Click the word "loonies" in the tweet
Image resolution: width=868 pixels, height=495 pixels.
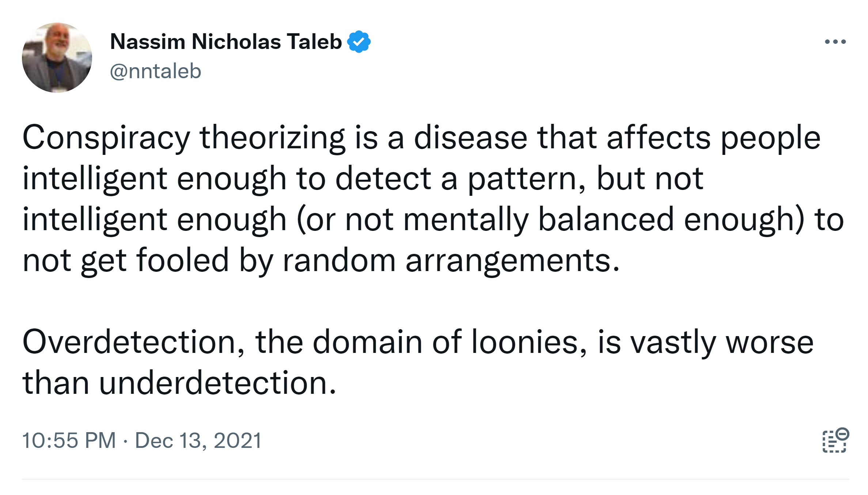pos(529,342)
